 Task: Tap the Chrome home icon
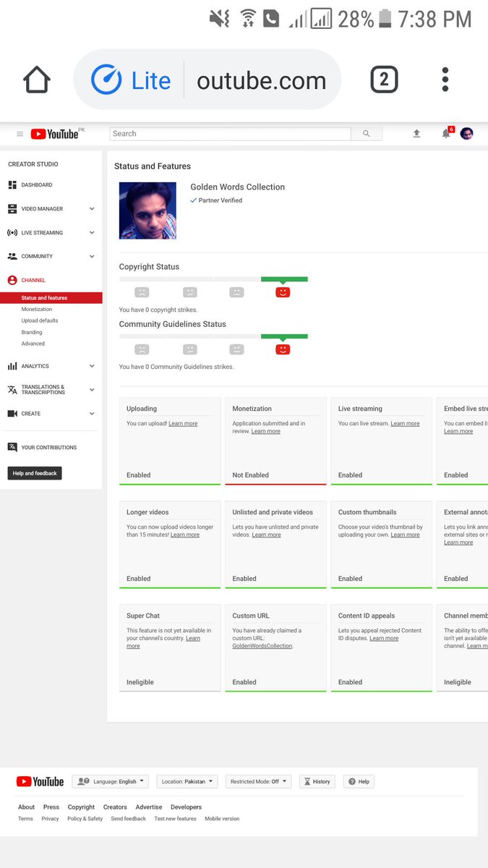click(37, 80)
